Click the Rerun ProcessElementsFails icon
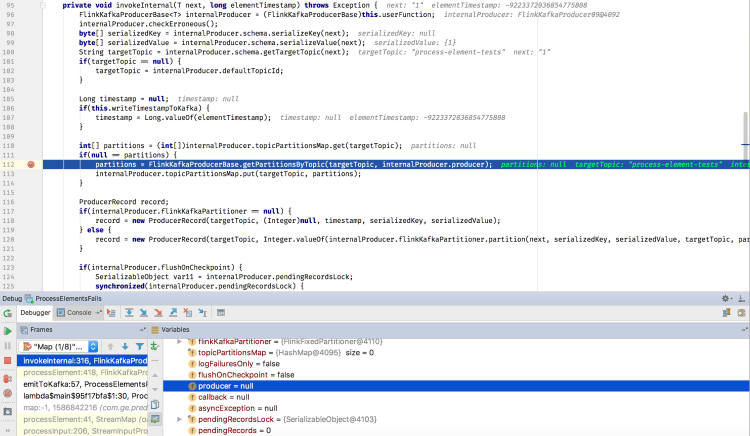 (x=8, y=313)
